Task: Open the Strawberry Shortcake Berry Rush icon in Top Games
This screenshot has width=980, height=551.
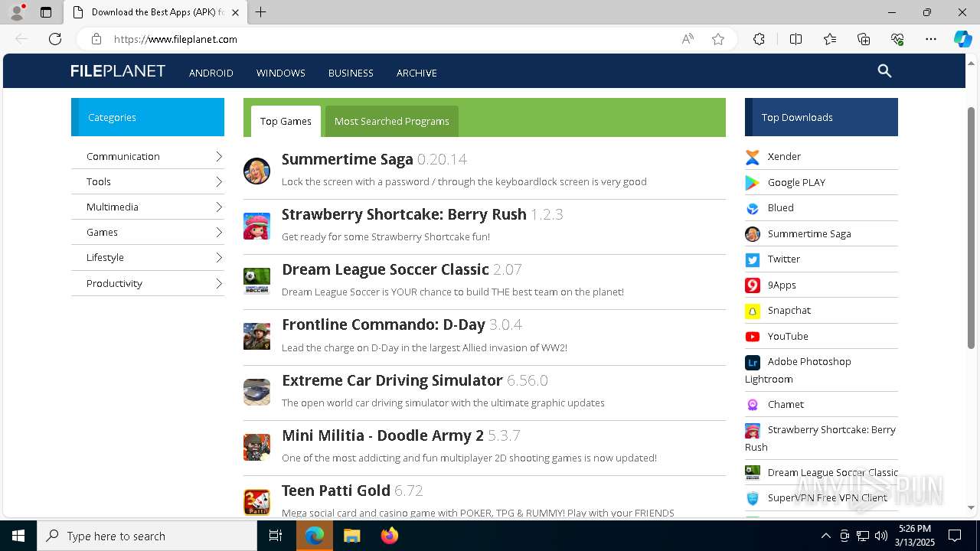Action: pyautogui.click(x=256, y=227)
